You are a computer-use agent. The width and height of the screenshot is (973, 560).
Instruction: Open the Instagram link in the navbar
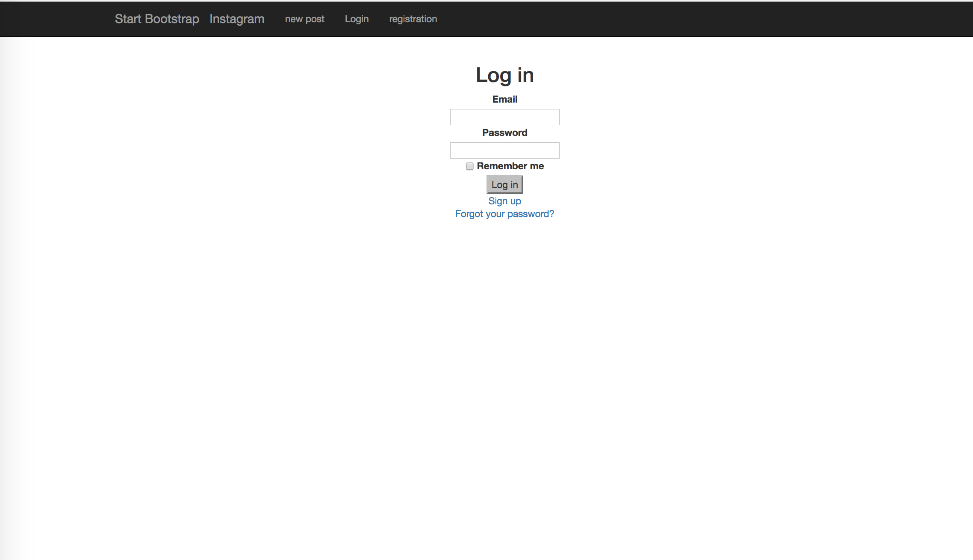pyautogui.click(x=237, y=19)
